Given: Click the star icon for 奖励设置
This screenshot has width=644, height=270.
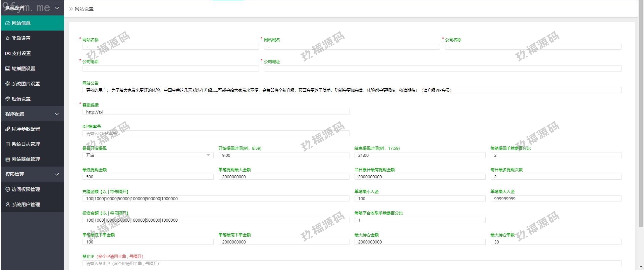Looking at the screenshot, I should pos(8,38).
